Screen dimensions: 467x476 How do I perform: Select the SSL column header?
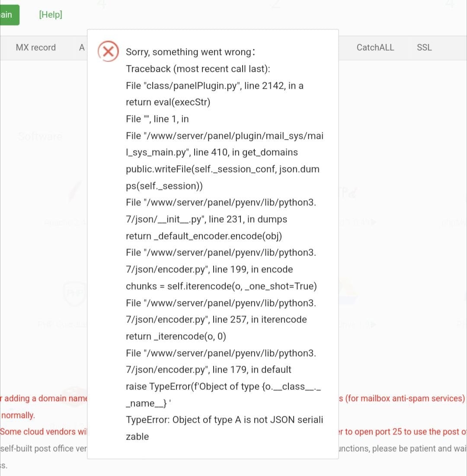click(x=424, y=48)
